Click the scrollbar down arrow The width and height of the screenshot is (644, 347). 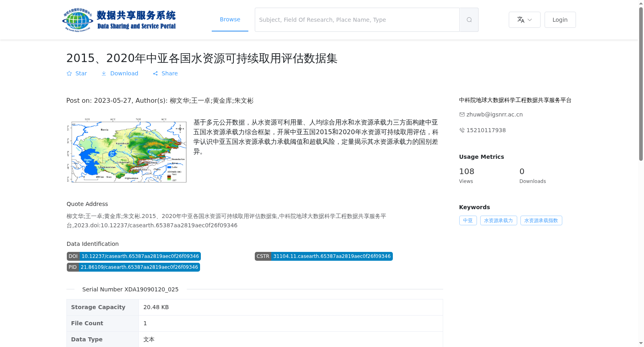[641, 343]
